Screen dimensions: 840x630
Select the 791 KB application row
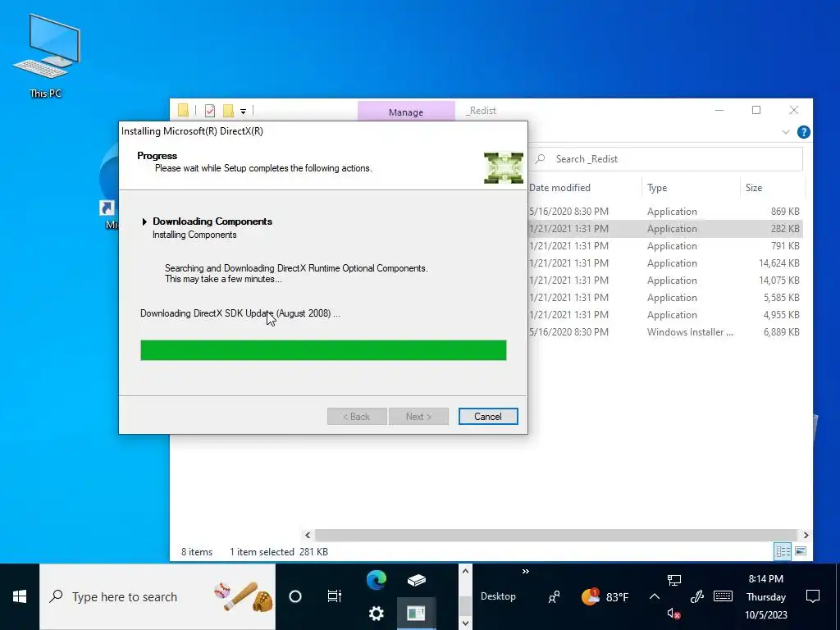coord(666,246)
